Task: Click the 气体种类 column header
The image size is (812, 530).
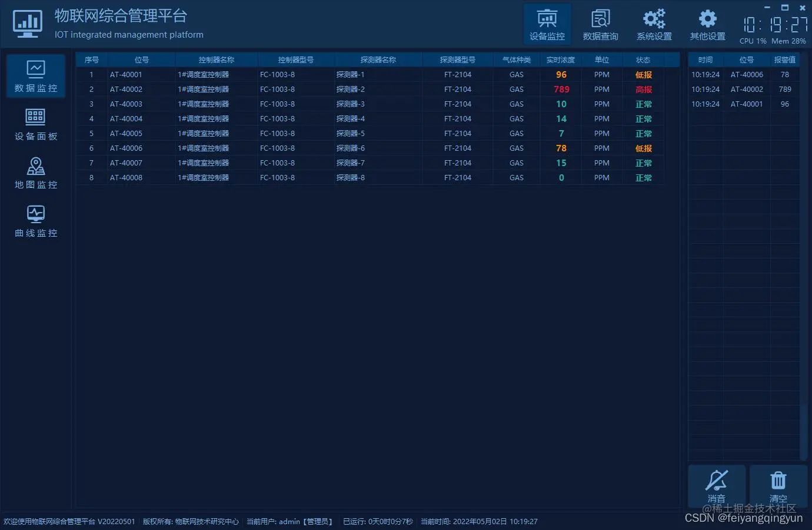Action: tap(516, 60)
